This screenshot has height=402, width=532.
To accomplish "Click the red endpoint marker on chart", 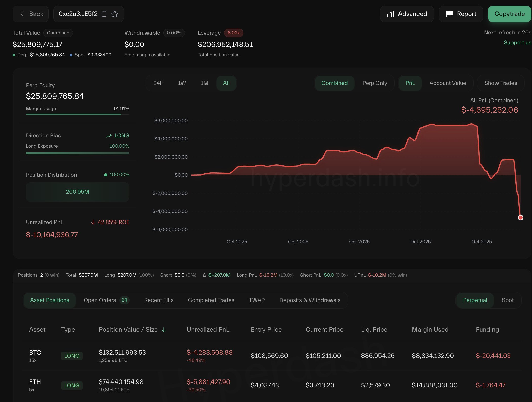I will point(520,217).
